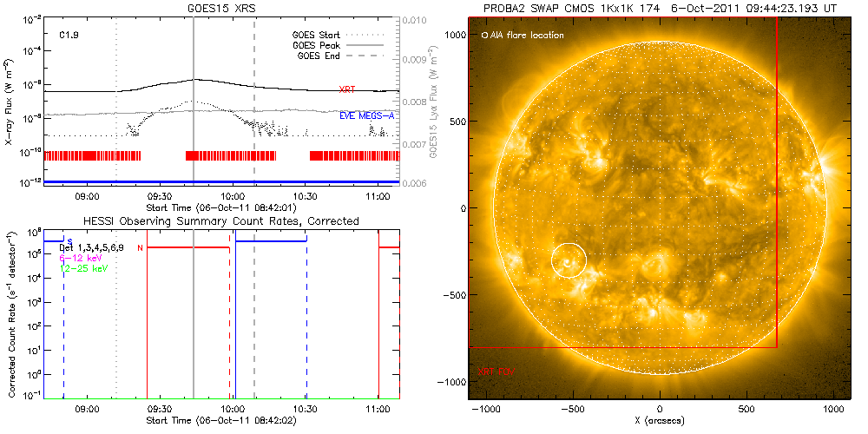Click the red XRT label in GOES plot
This screenshot has height=434, width=868.
(x=346, y=89)
